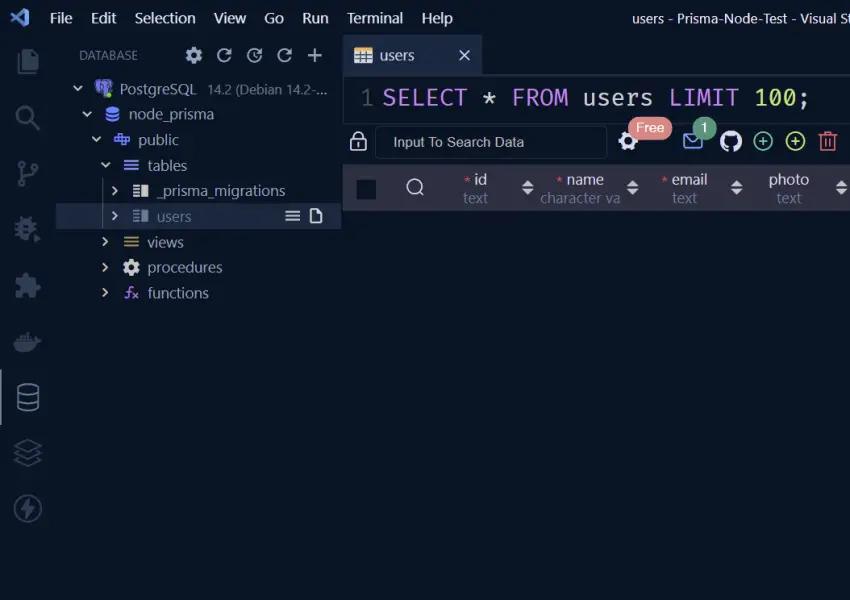The height and width of the screenshot is (600, 850).
Task: Open the Docker view in activity bar
Action: coord(28,343)
